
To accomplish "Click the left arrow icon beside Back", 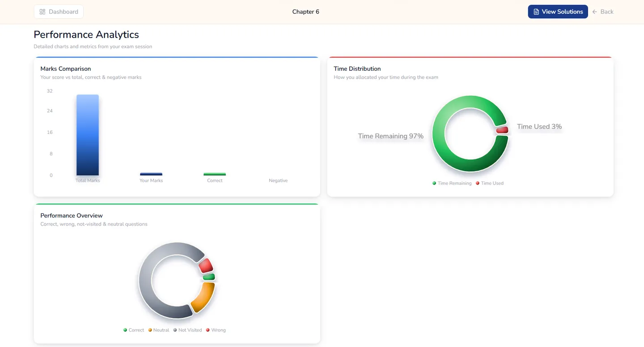I will tap(595, 12).
